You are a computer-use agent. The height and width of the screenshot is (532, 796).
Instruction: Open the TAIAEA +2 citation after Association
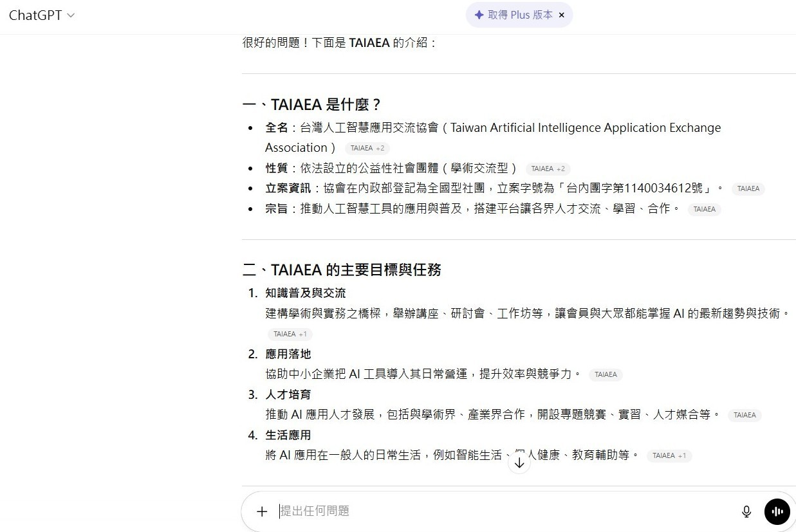click(367, 149)
